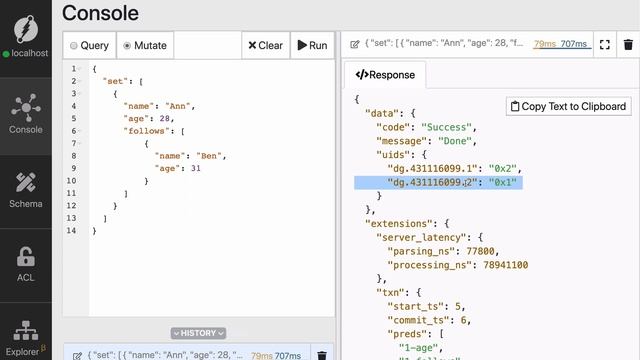Image resolution: width=640 pixels, height=360 pixels.
Task: Click the query text in result header
Action: pyautogui.click(x=444, y=43)
